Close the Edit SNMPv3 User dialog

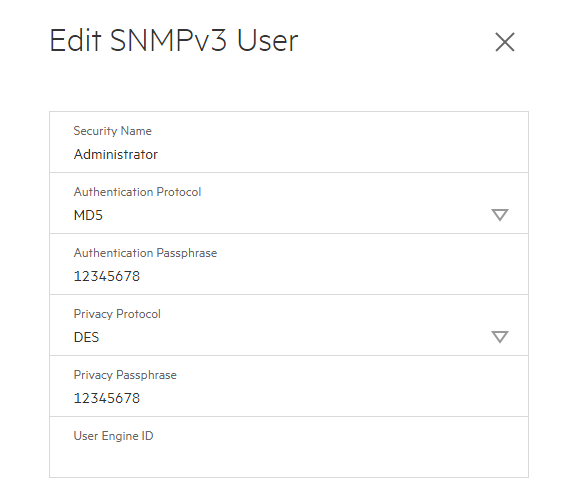point(504,42)
